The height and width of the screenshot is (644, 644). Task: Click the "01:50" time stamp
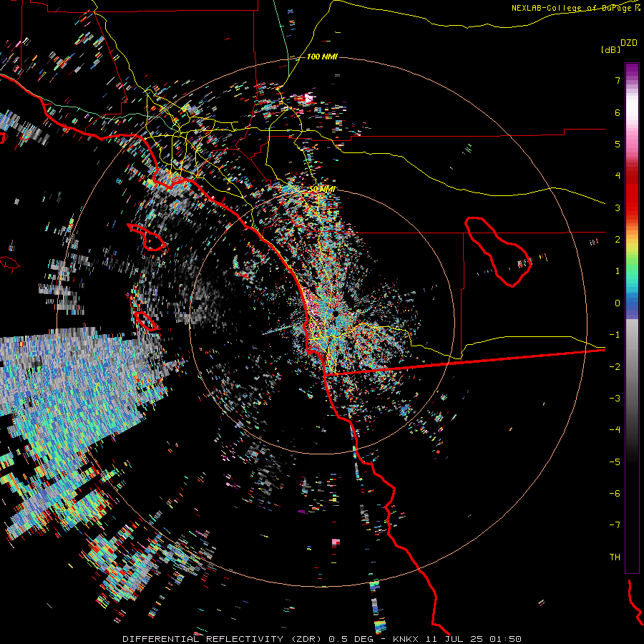coord(506,639)
